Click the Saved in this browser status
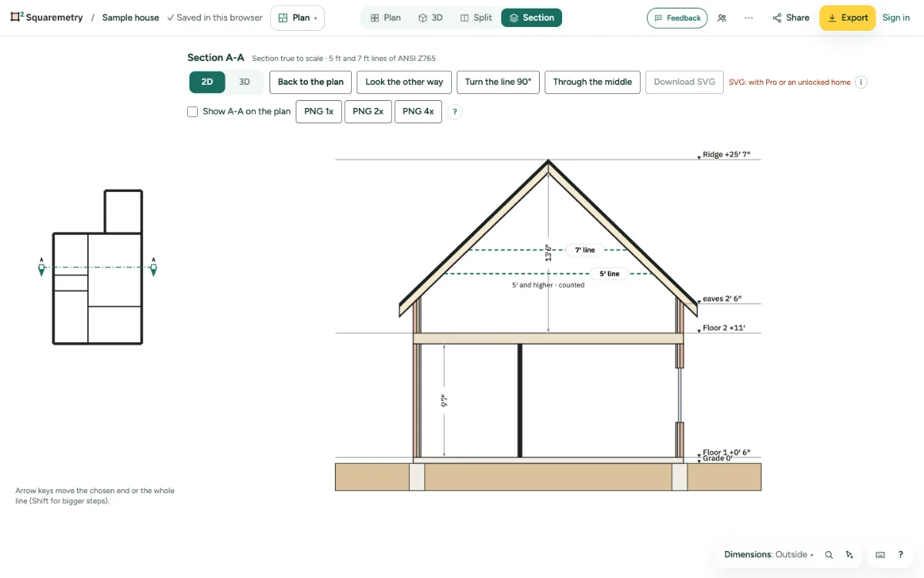The image size is (924, 578). pos(215,18)
